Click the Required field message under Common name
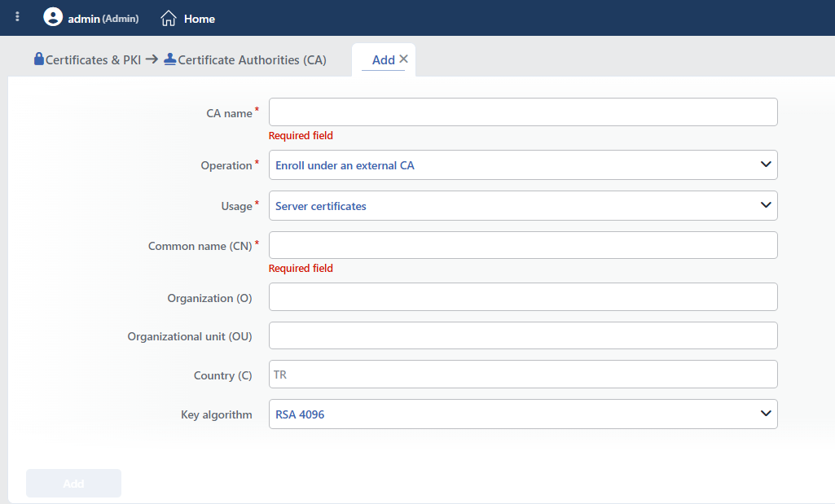The image size is (835, 504). click(301, 268)
